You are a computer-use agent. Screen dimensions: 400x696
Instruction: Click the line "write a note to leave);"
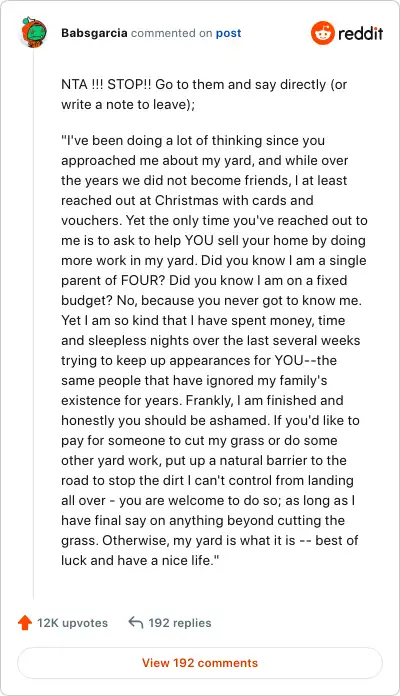[128, 104]
